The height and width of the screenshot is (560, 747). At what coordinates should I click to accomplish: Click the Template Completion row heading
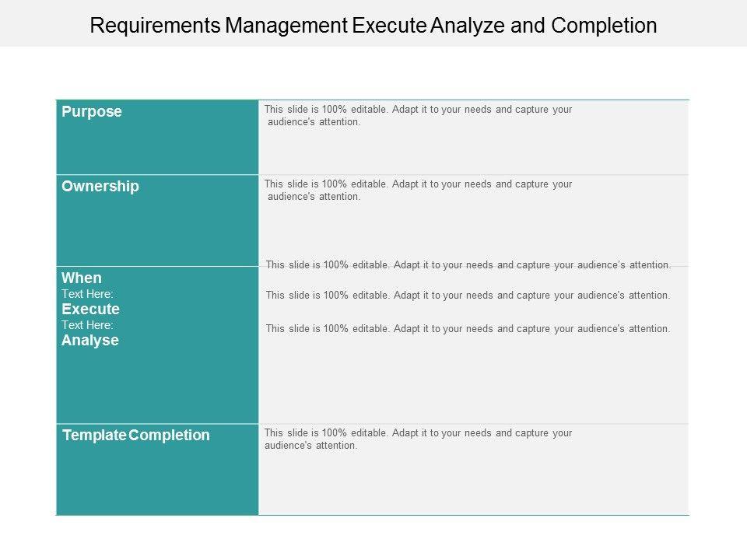136,436
